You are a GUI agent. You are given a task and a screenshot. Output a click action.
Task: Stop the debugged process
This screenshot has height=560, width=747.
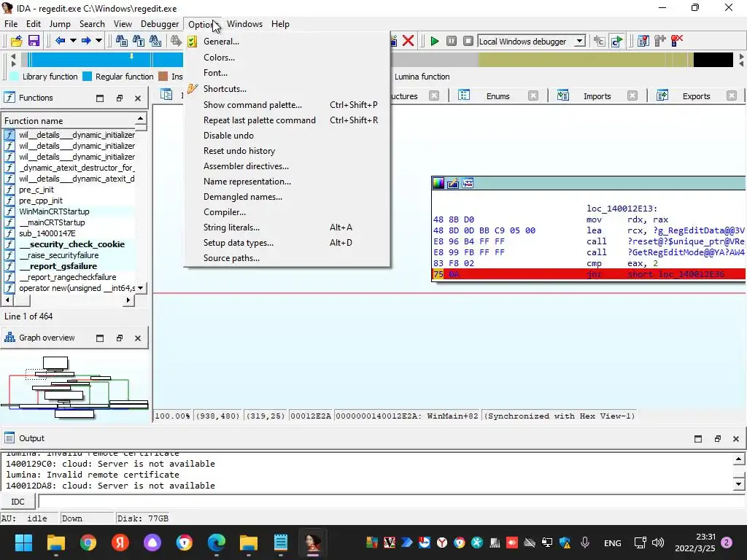pyautogui.click(x=468, y=41)
